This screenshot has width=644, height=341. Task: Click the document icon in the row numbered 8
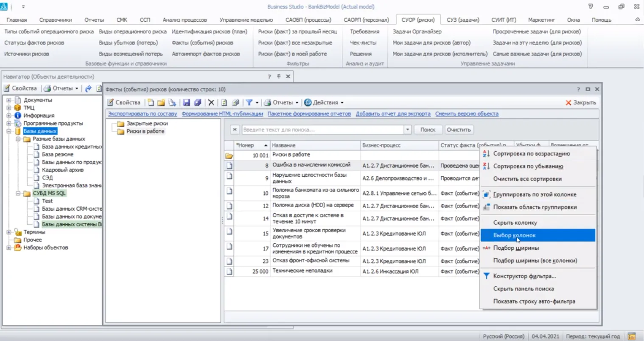[229, 165]
